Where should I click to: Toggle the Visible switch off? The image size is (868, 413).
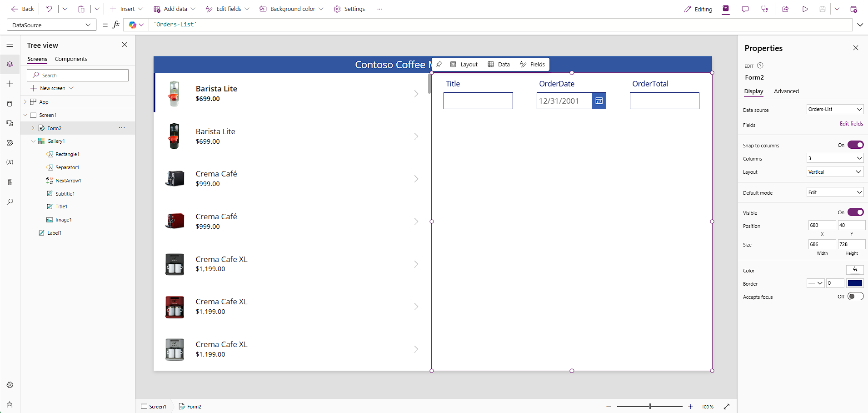(855, 212)
